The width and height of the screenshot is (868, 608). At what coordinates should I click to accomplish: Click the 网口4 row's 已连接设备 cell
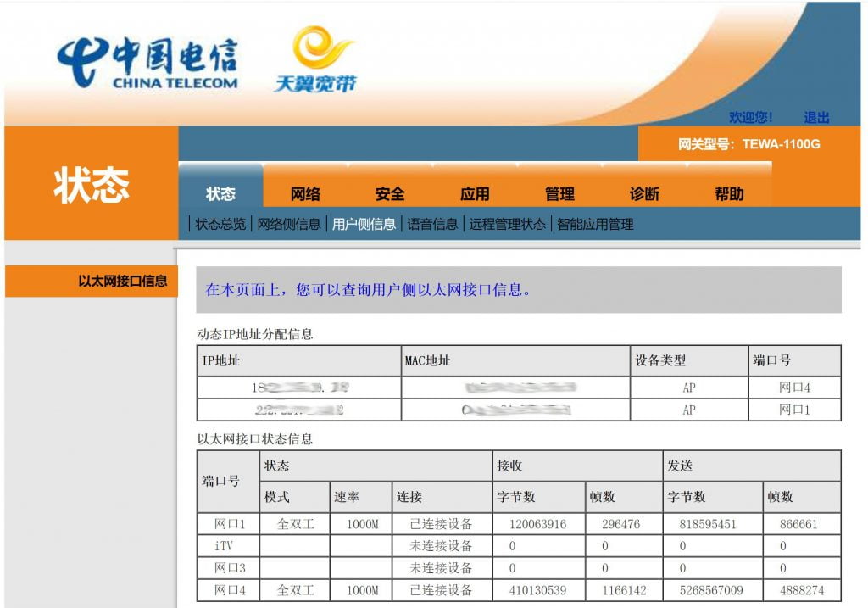coord(441,590)
